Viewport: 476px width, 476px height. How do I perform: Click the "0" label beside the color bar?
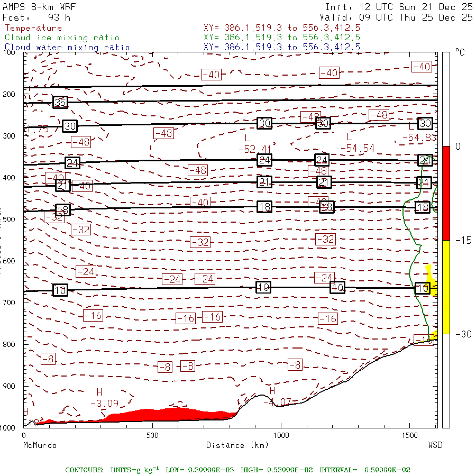(x=458, y=147)
